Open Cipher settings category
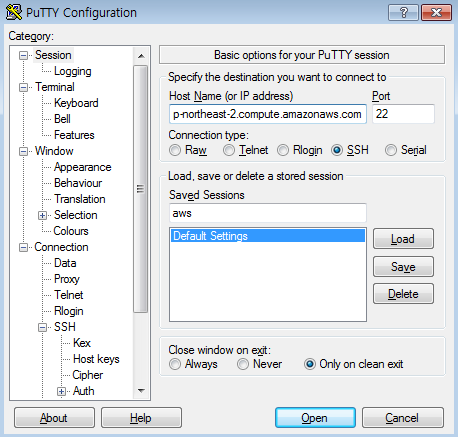The image size is (458, 437). tap(87, 375)
